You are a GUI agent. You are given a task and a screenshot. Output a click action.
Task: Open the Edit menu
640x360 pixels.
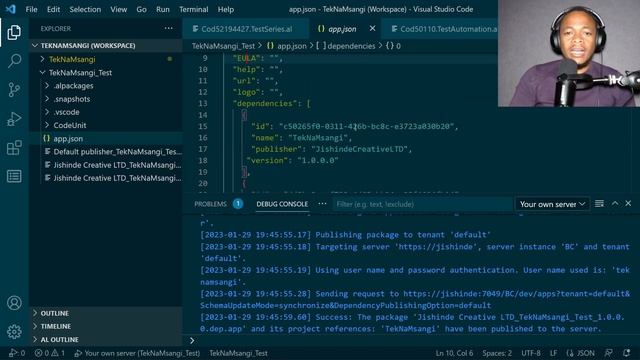pyautogui.click(x=53, y=9)
